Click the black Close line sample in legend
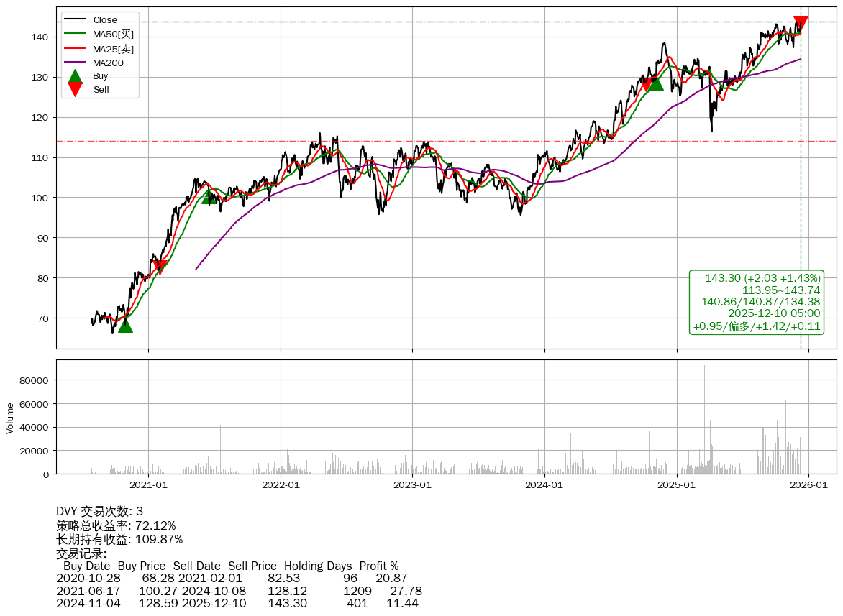 pos(75,20)
